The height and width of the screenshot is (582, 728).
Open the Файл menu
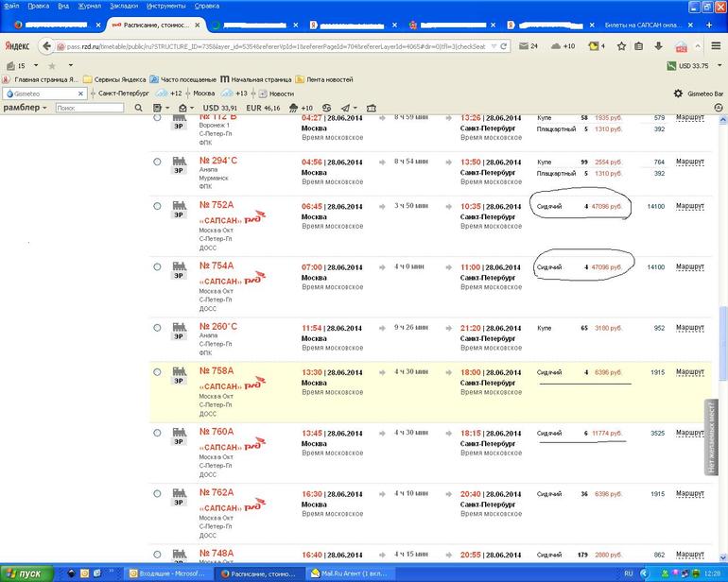(11, 6)
